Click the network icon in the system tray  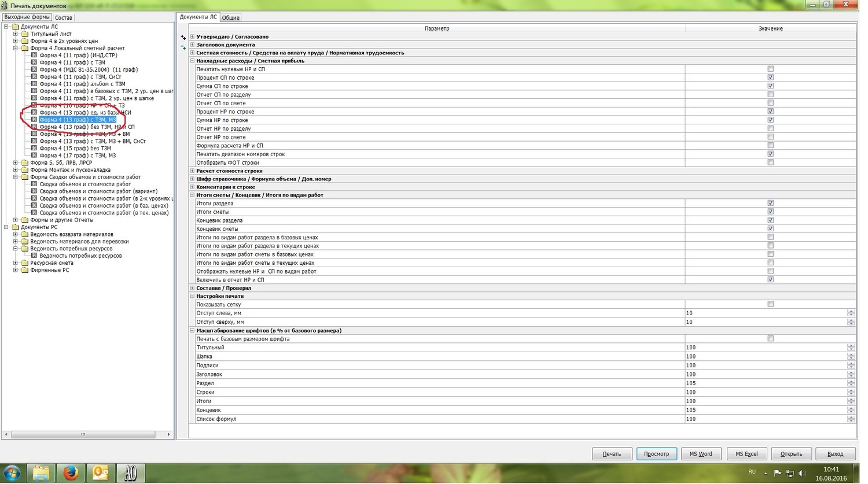(790, 473)
